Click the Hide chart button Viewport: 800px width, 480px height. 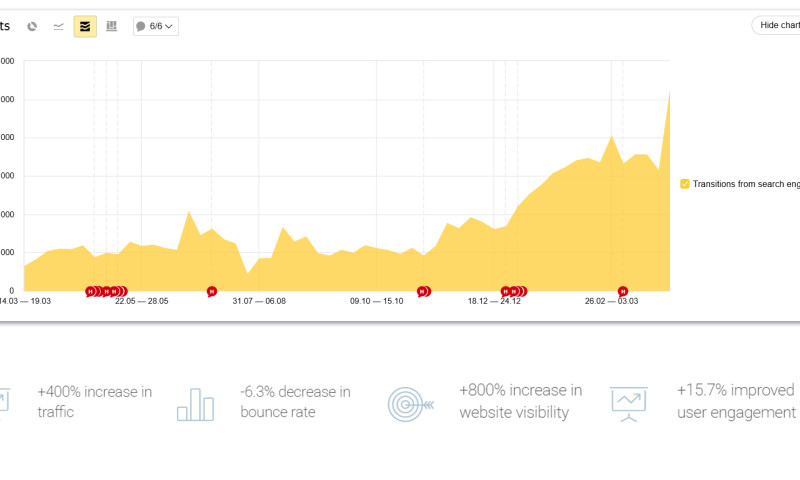click(x=778, y=26)
